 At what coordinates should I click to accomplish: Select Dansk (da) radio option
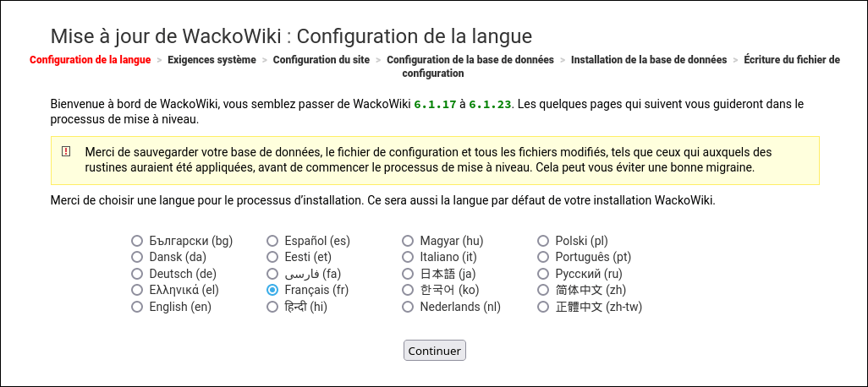click(x=137, y=257)
